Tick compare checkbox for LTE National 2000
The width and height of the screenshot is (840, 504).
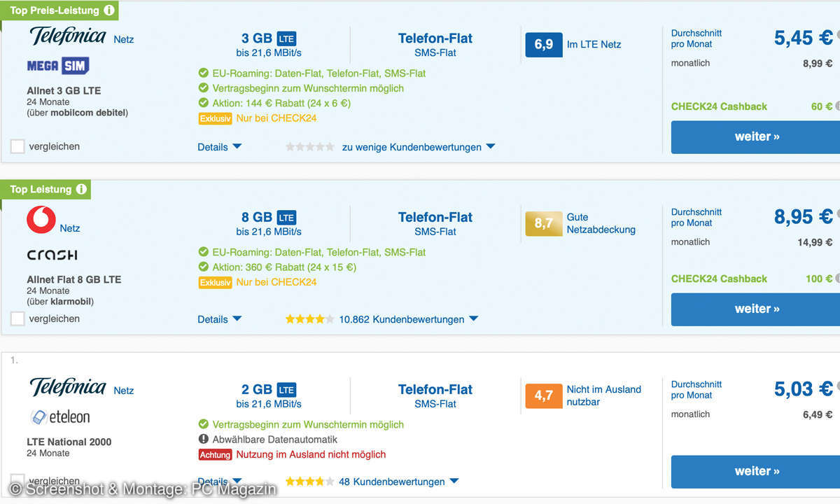tap(17, 480)
